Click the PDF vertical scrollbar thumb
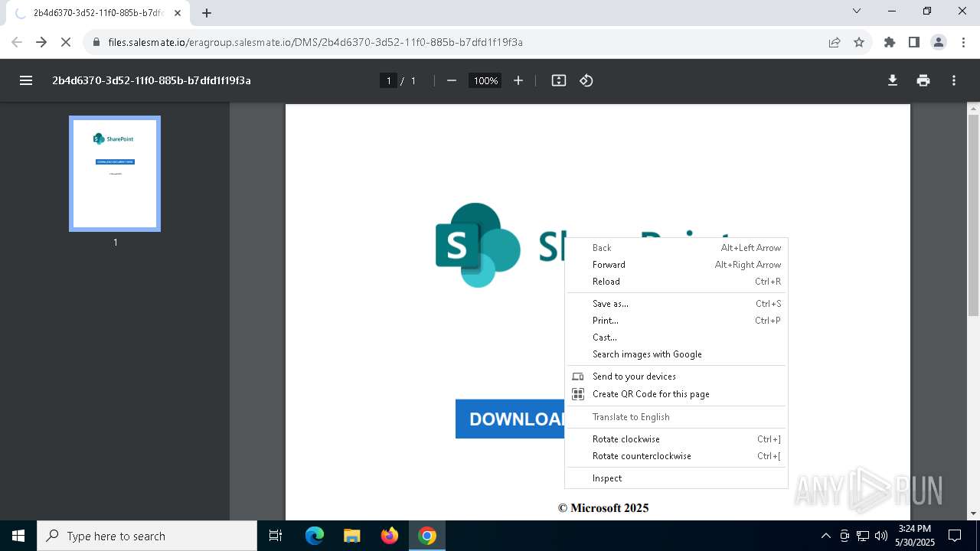980x551 pixels. pyautogui.click(x=973, y=215)
